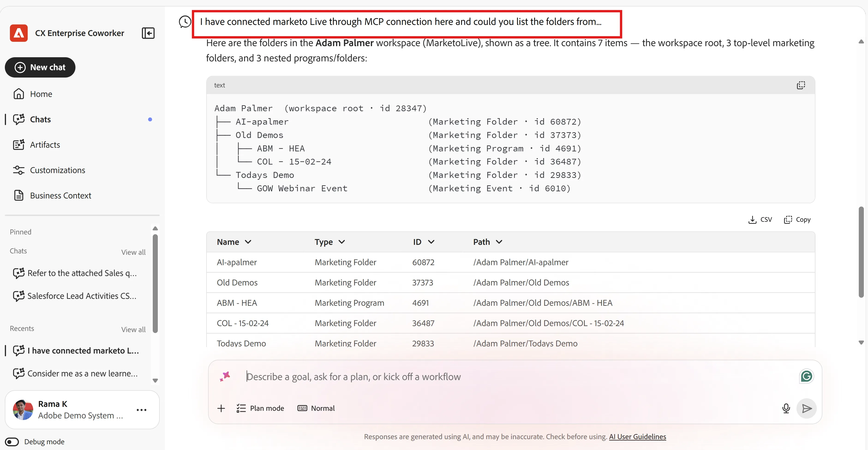The image size is (868, 450).
Task: Go to Home
Action: (33, 94)
